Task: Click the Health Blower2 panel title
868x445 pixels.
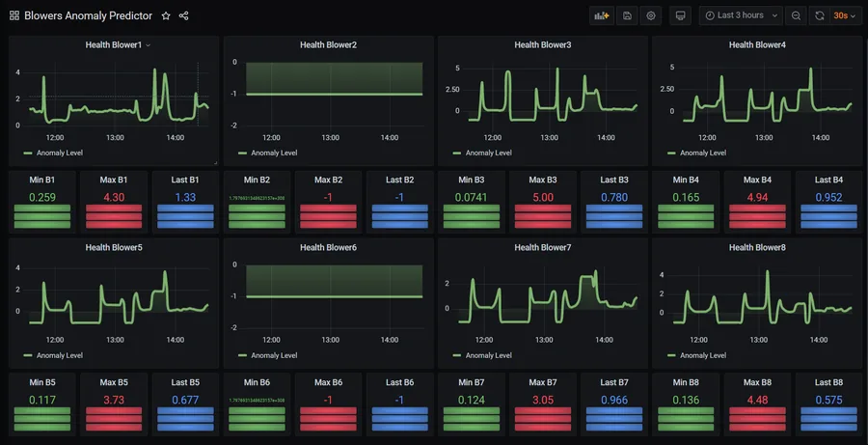Action: tap(328, 45)
